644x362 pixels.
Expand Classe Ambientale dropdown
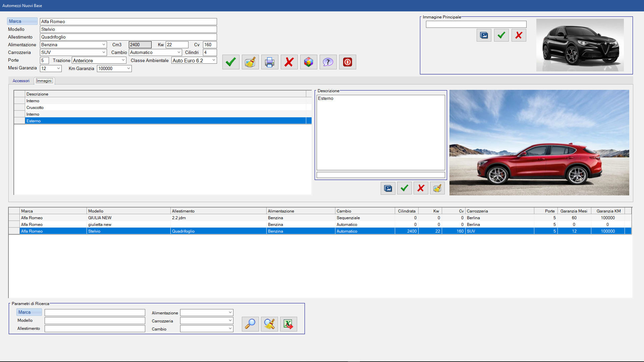pyautogui.click(x=214, y=60)
